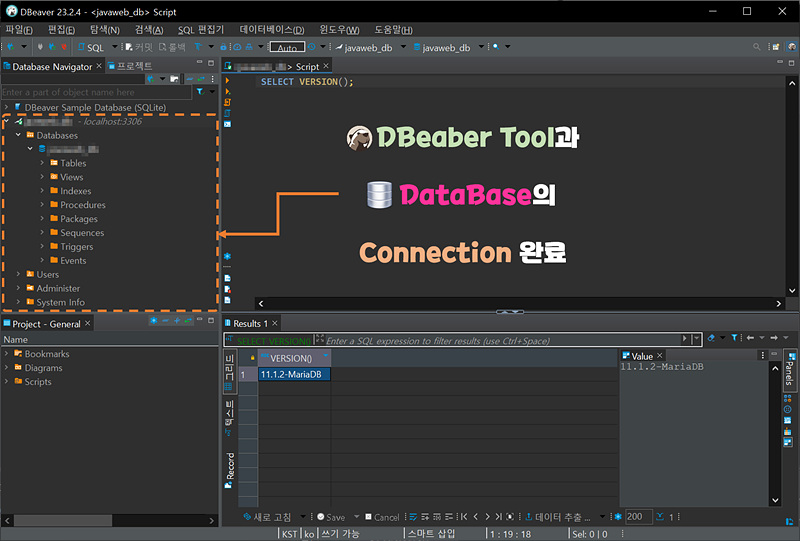
Task: Open a new SQL editor
Action: [91, 47]
